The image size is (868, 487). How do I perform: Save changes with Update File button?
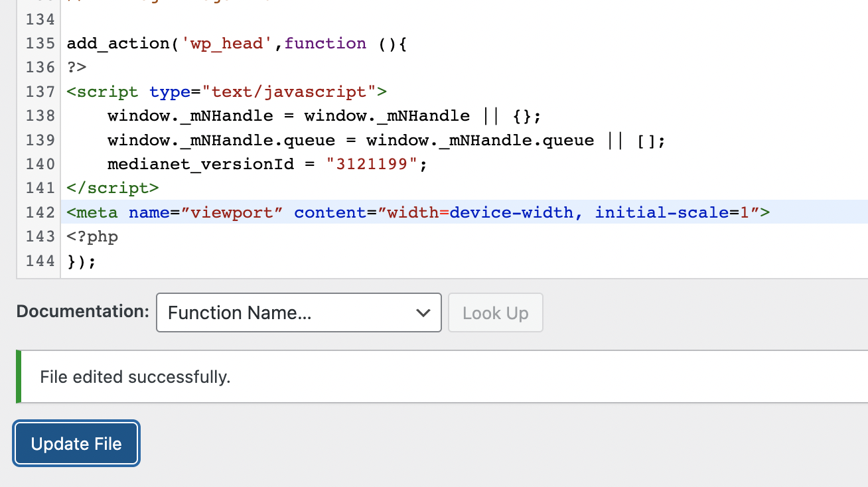[76, 444]
